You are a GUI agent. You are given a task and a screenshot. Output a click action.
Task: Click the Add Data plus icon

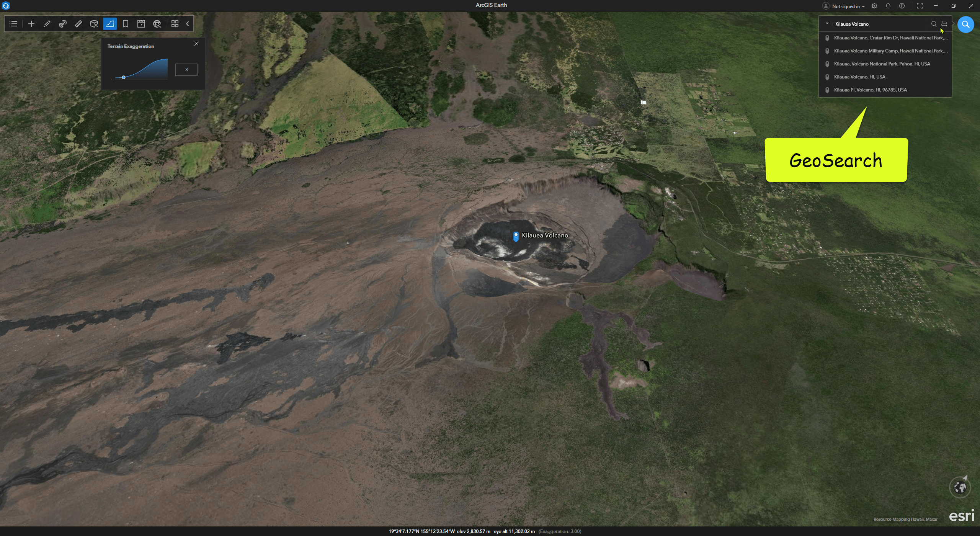(x=31, y=24)
